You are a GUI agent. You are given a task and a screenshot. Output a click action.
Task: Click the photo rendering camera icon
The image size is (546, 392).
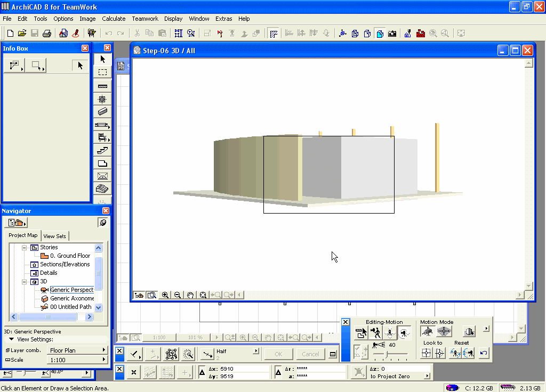tap(392, 33)
